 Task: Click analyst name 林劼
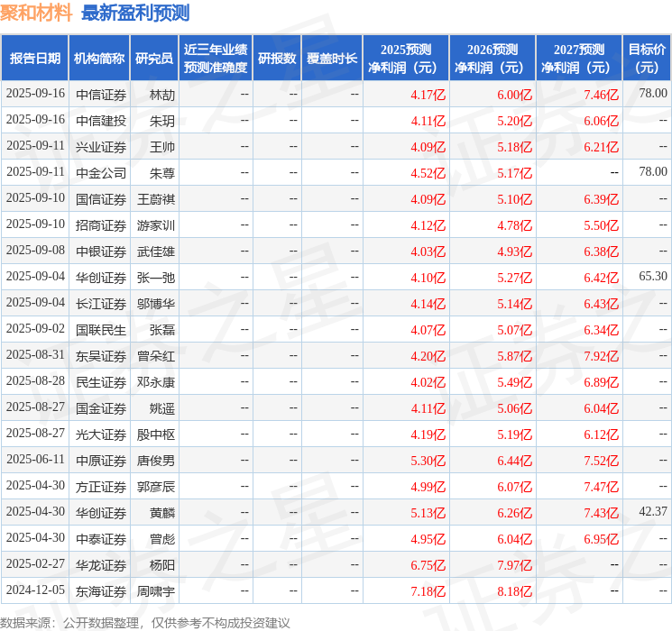[162, 95]
